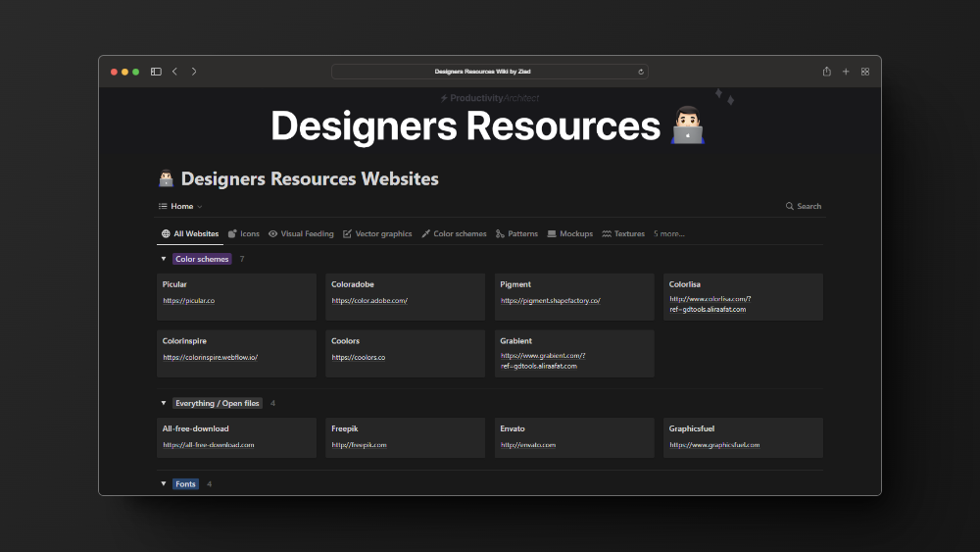980x552 pixels.
Task: Select the All Websites tab
Action: 190,233
